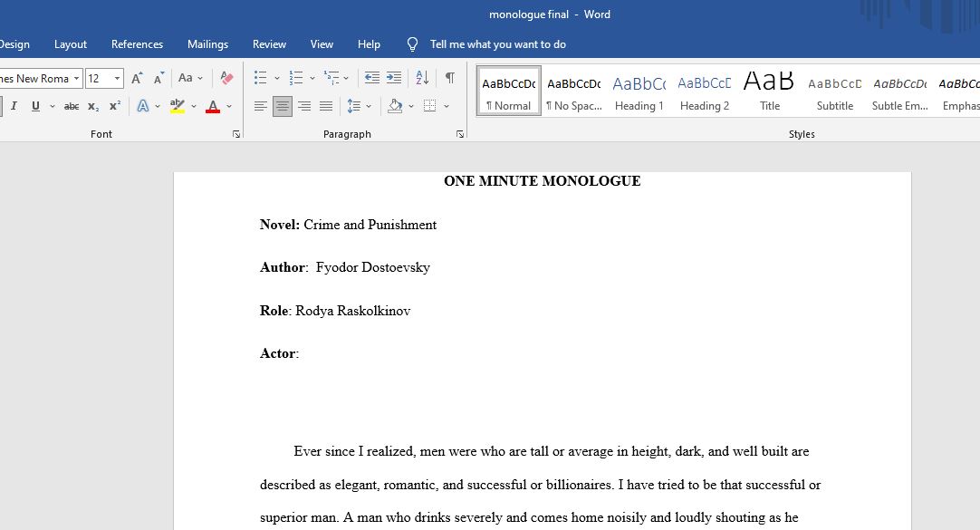980x530 pixels.
Task: Open the References tab
Action: (x=137, y=44)
